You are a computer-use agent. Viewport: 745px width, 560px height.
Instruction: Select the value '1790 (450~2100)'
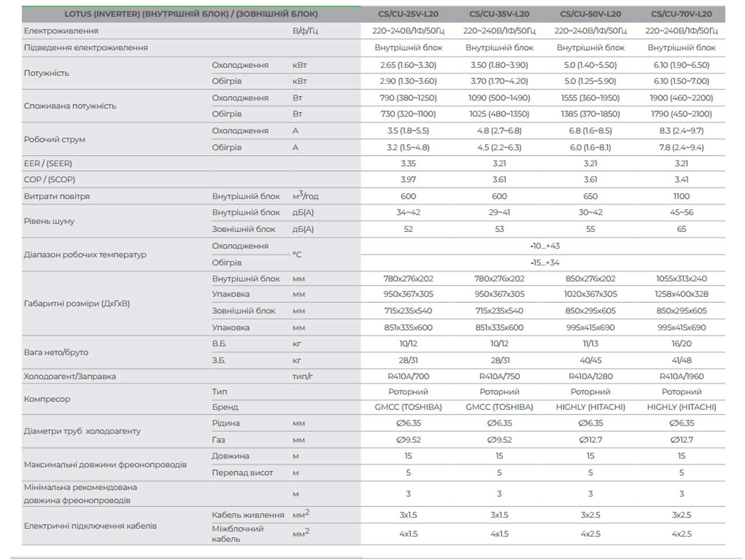682,114
